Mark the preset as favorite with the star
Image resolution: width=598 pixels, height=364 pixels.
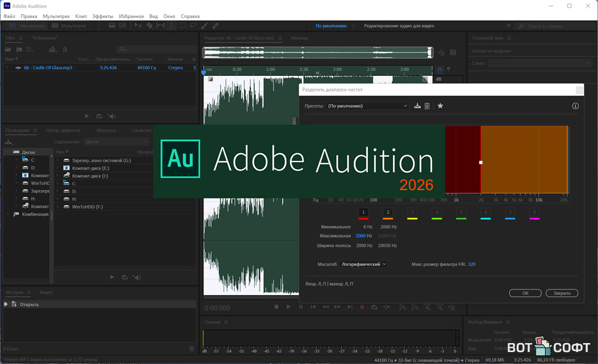(x=440, y=106)
